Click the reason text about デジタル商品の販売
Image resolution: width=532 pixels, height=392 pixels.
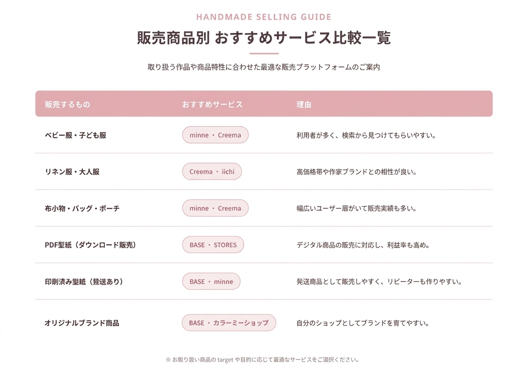(363, 245)
